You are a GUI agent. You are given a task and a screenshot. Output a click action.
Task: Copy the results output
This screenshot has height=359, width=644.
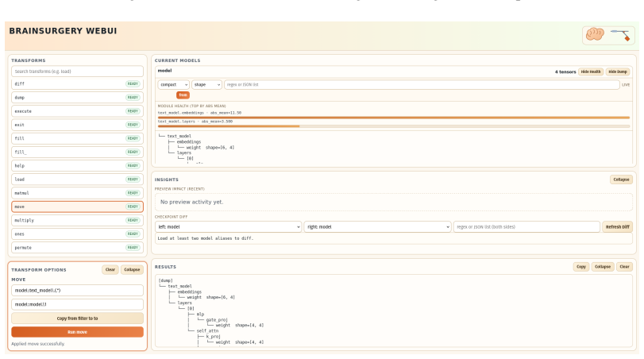(x=580, y=267)
